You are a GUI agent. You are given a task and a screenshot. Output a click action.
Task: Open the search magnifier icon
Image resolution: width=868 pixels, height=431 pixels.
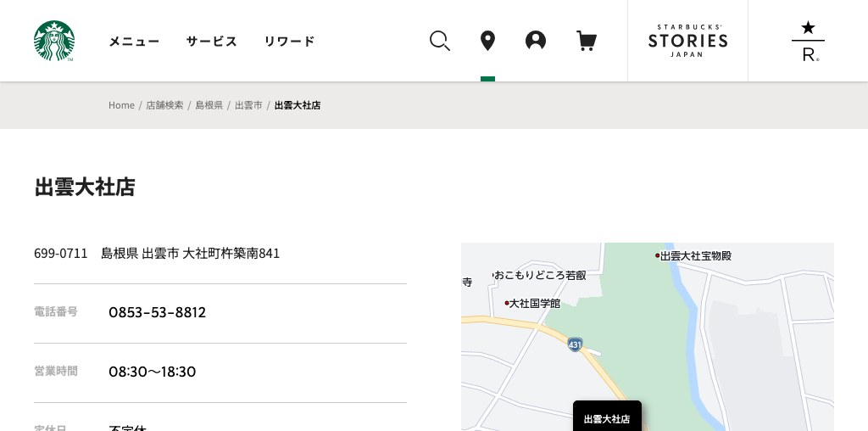coord(440,41)
